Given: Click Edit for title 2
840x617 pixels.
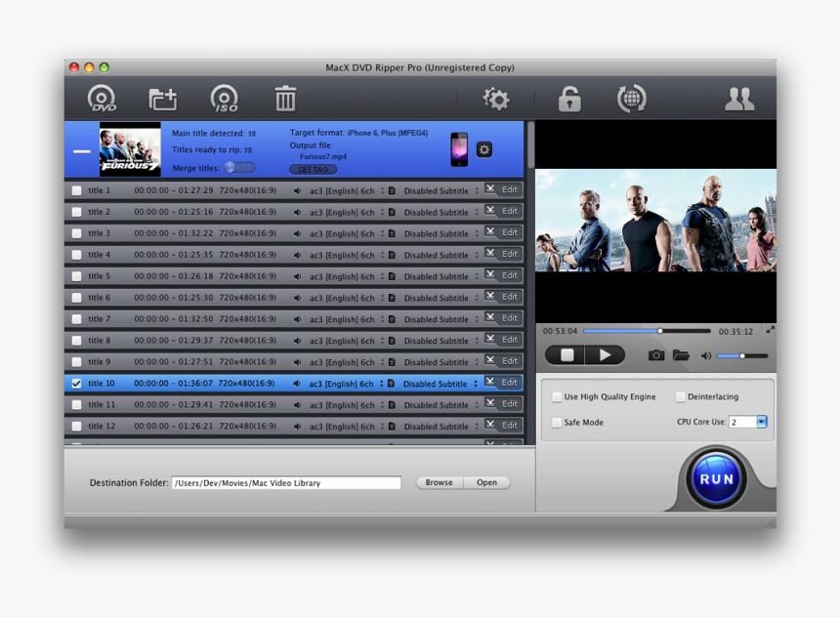Looking at the screenshot, I should tap(510, 211).
